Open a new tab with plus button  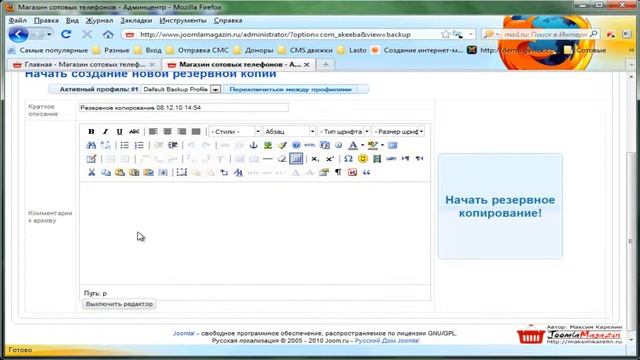325,64
